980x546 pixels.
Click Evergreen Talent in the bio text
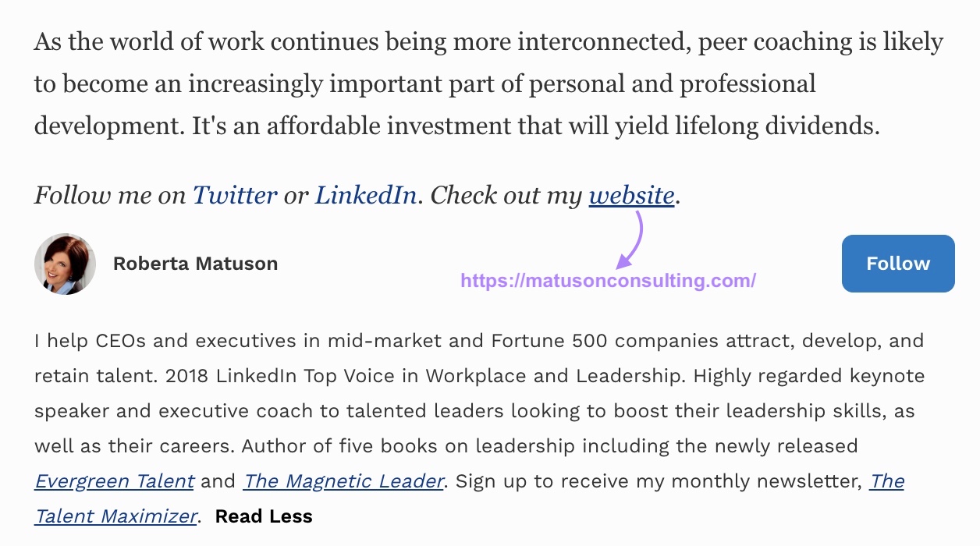coord(113,481)
